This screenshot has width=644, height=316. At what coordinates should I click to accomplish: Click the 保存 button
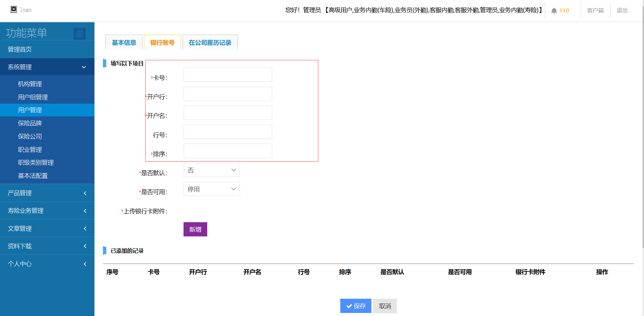click(356, 306)
